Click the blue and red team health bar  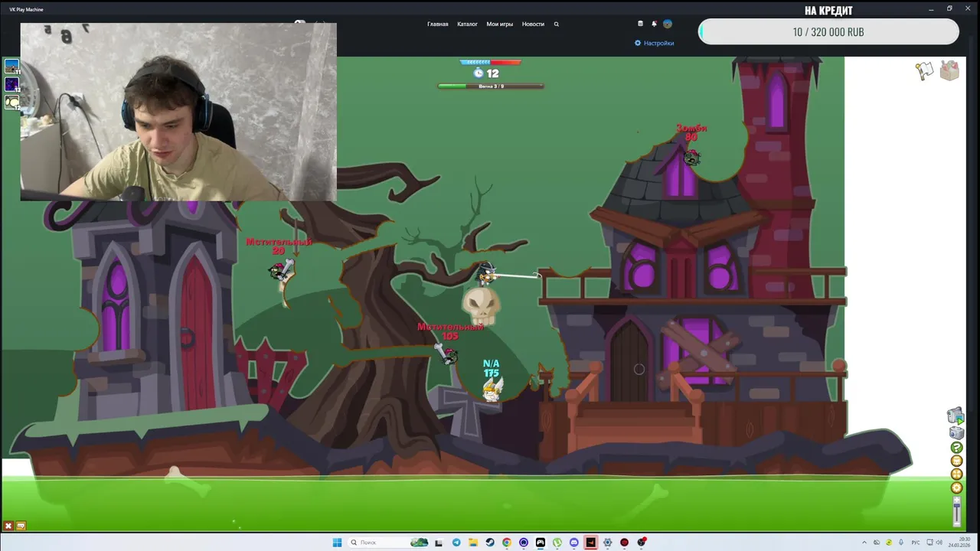(x=491, y=62)
